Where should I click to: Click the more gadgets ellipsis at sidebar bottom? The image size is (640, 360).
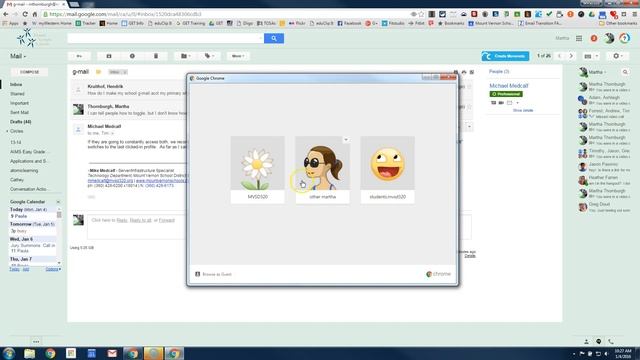point(36,341)
